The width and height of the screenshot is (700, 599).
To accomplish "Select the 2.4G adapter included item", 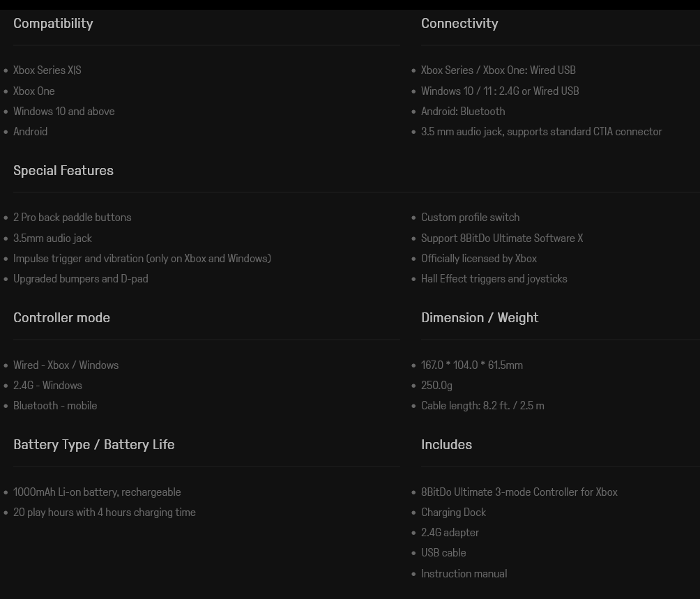I will pyautogui.click(x=450, y=532).
